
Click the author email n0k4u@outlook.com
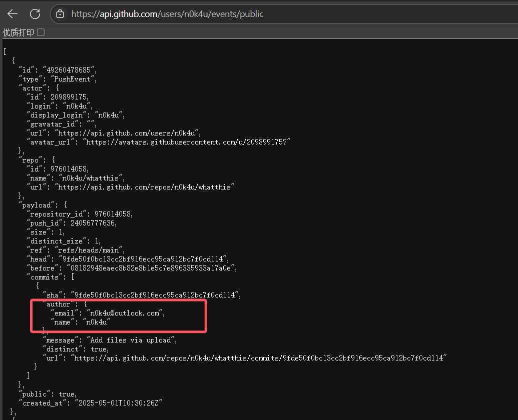pyautogui.click(x=125, y=313)
